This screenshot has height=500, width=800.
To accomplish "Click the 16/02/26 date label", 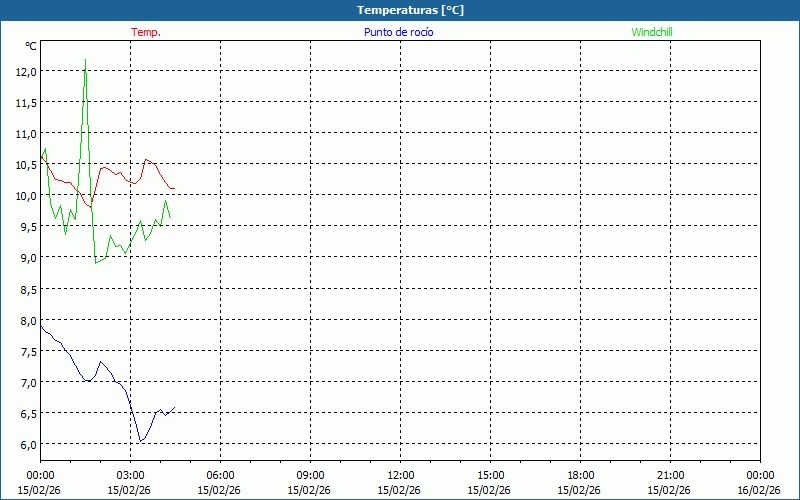I will [759, 490].
